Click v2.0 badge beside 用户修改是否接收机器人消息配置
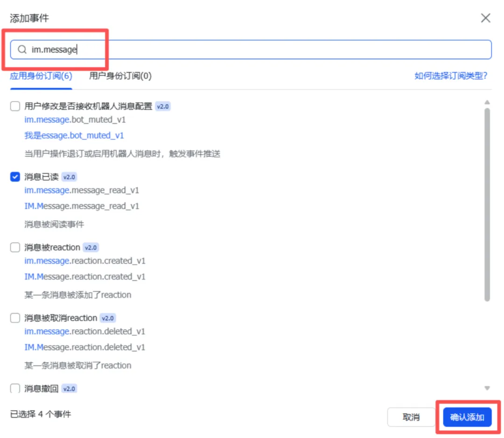Viewport: 504px width, 438px height. click(x=163, y=106)
